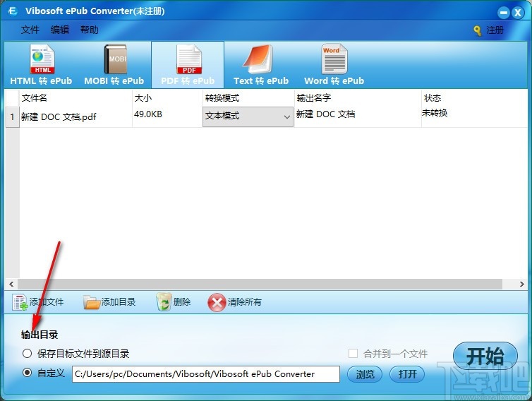The image size is (532, 401).
Task: Select the PDF 转 ePub tab
Action: tap(188, 65)
